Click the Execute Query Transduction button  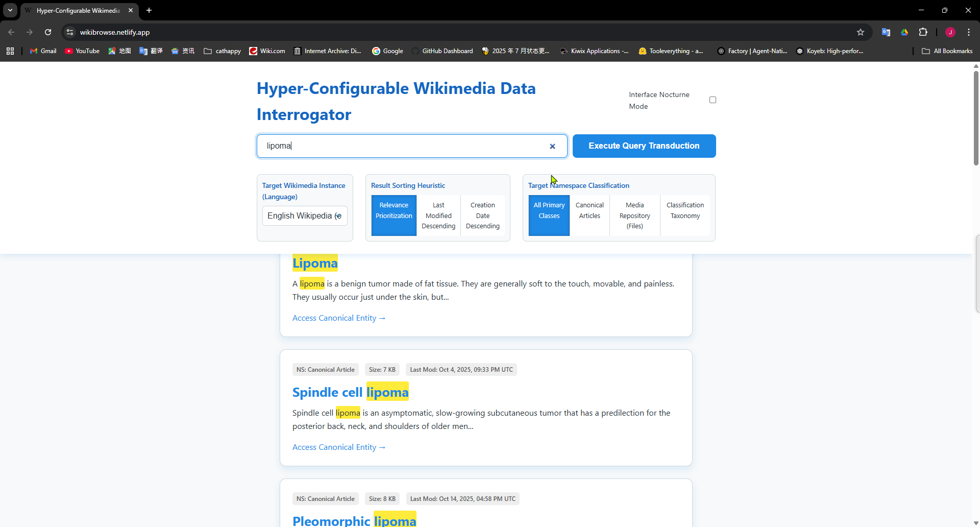coord(644,146)
